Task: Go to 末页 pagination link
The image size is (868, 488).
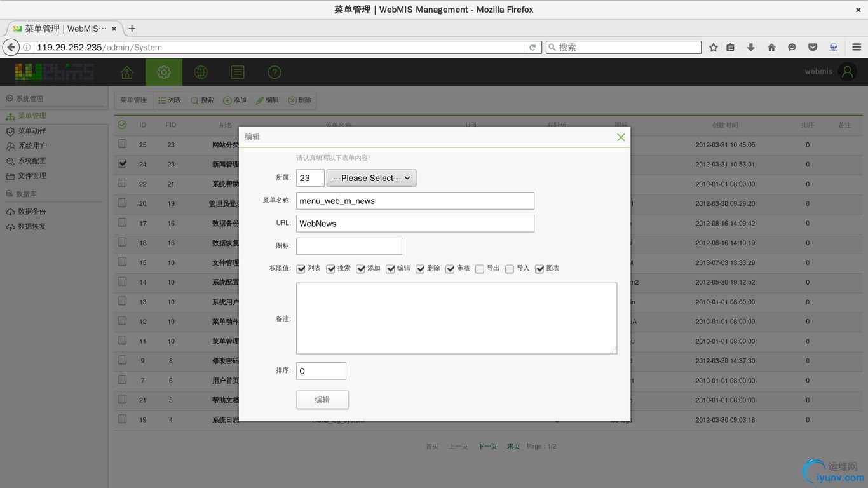Action: pos(513,447)
